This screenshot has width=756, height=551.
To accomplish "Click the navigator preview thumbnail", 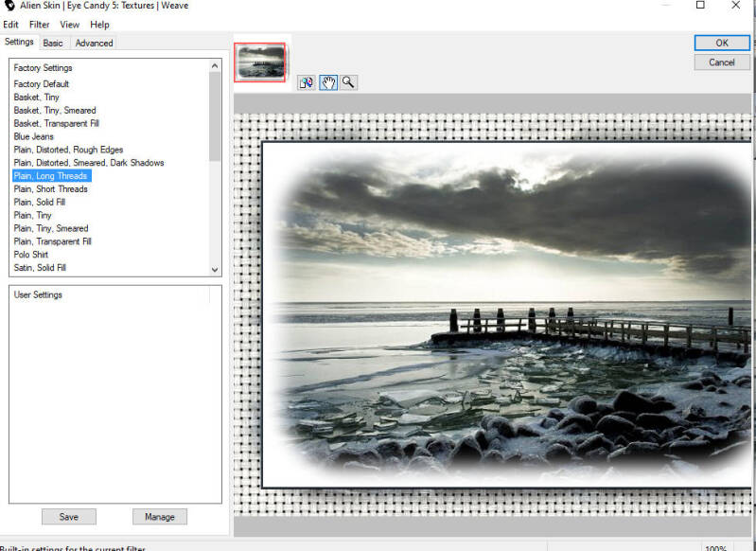I will pyautogui.click(x=260, y=62).
